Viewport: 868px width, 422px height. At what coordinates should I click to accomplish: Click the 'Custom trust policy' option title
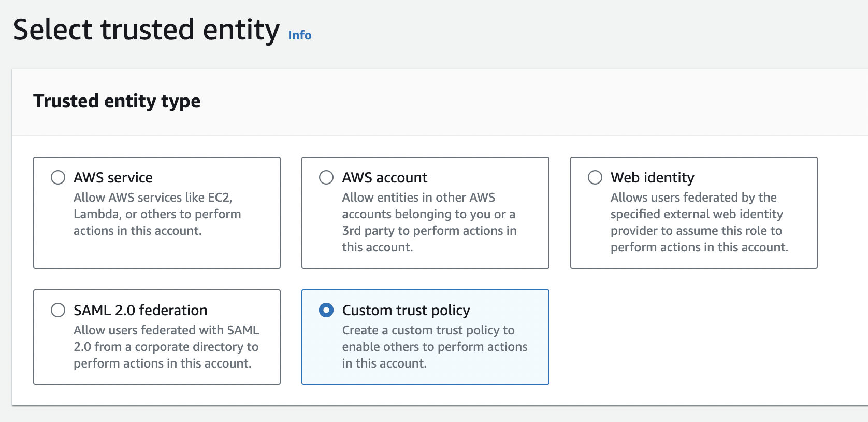[x=406, y=310]
